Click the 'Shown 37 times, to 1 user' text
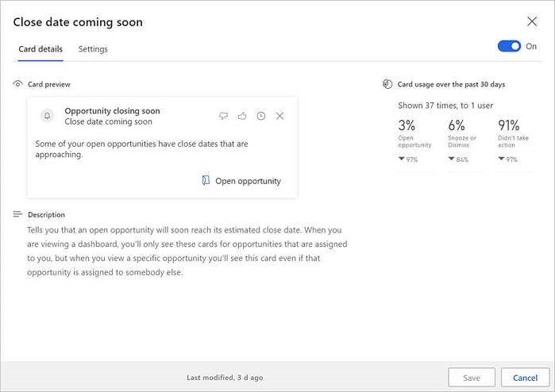 (445, 106)
